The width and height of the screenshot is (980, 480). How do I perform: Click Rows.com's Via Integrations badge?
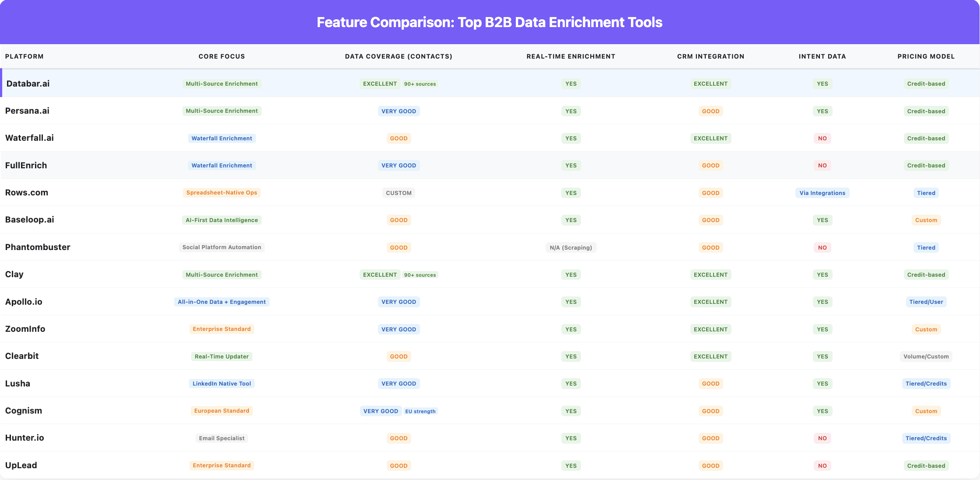click(x=822, y=193)
